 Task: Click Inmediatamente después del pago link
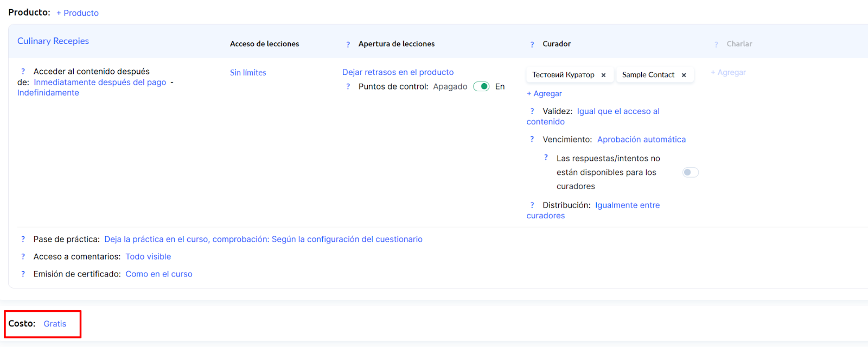(100, 83)
